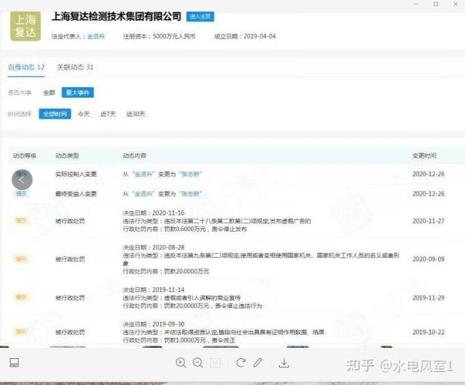Click 被行政处罚 type in 2019-11-29 row
This screenshot has height=385, width=465.
click(x=70, y=298)
